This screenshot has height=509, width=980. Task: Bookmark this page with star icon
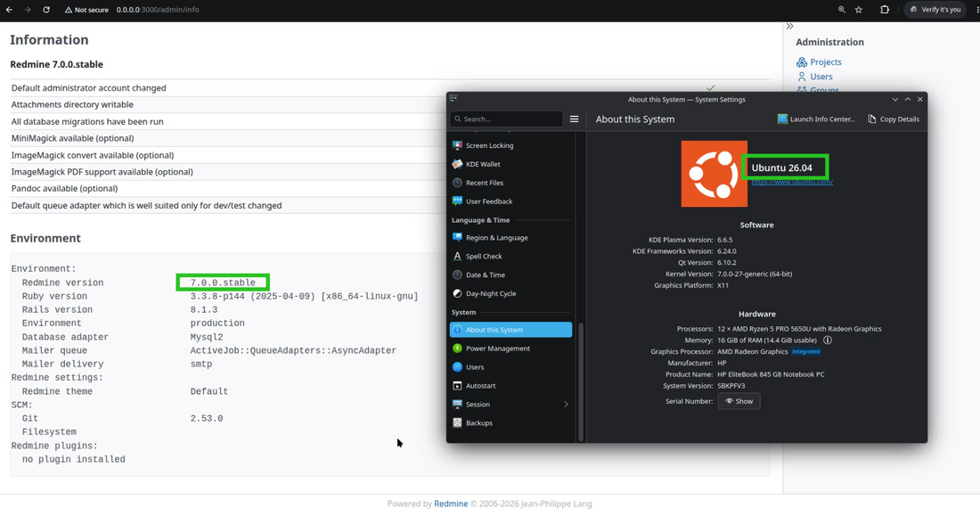point(859,10)
